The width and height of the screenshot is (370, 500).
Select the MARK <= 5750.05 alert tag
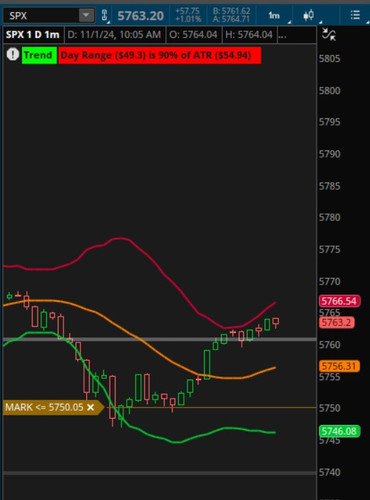[53, 407]
